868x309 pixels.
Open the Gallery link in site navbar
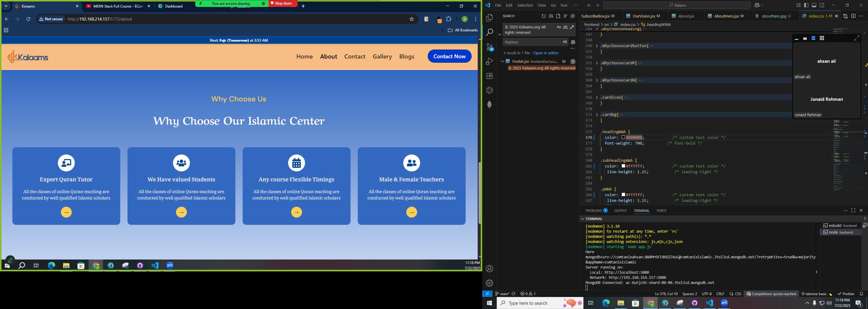point(382,57)
